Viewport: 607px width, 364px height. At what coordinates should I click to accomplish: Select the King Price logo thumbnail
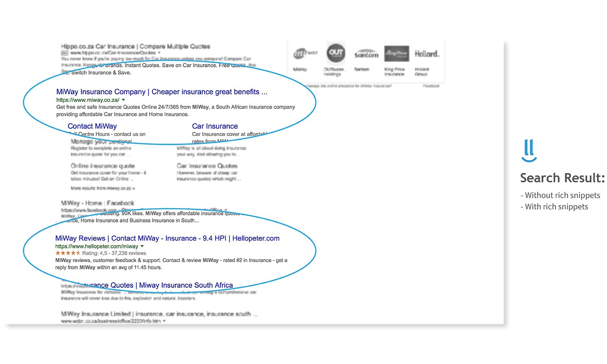point(397,53)
